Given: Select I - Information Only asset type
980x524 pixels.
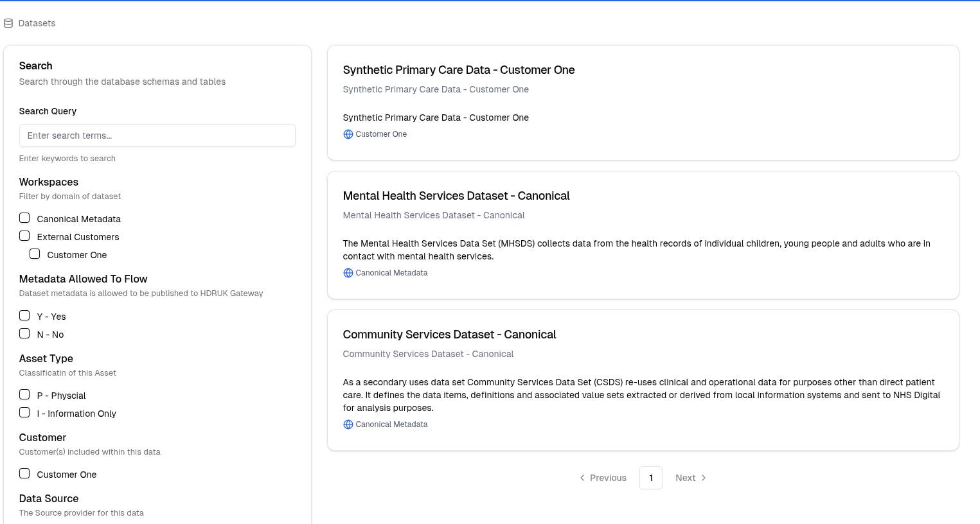Looking at the screenshot, I should 24,413.
